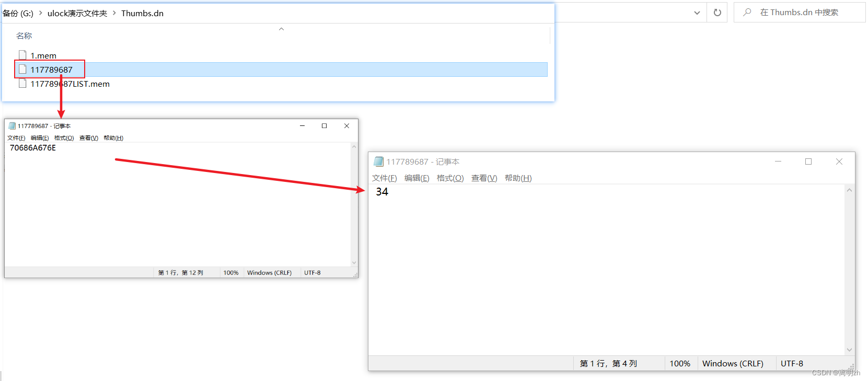This screenshot has width=868, height=381.
Task: Click '第 1 行, 第 12 列' status entry
Action: click(181, 273)
